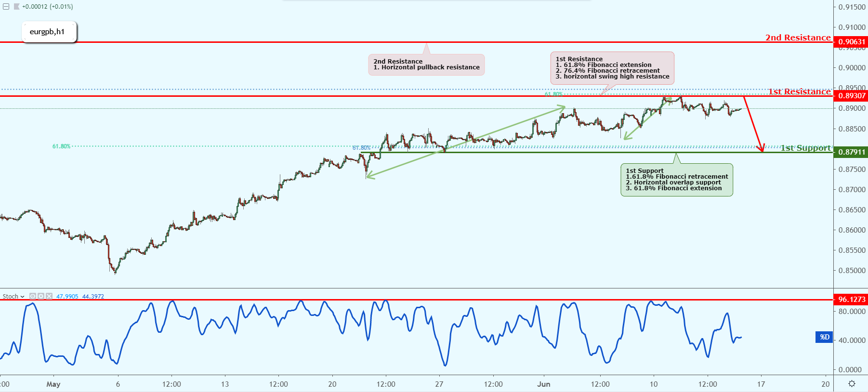
Task: Select the 0.89307 resistance price label
Action: [x=851, y=95]
